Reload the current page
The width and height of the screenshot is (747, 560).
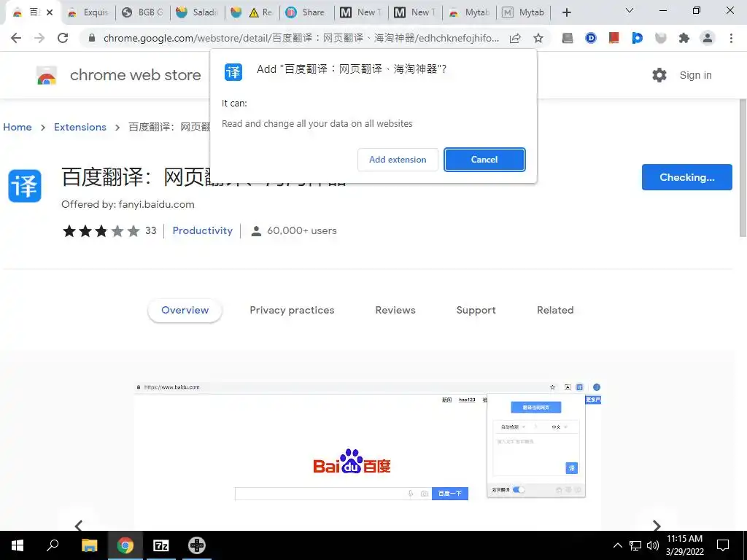63,38
